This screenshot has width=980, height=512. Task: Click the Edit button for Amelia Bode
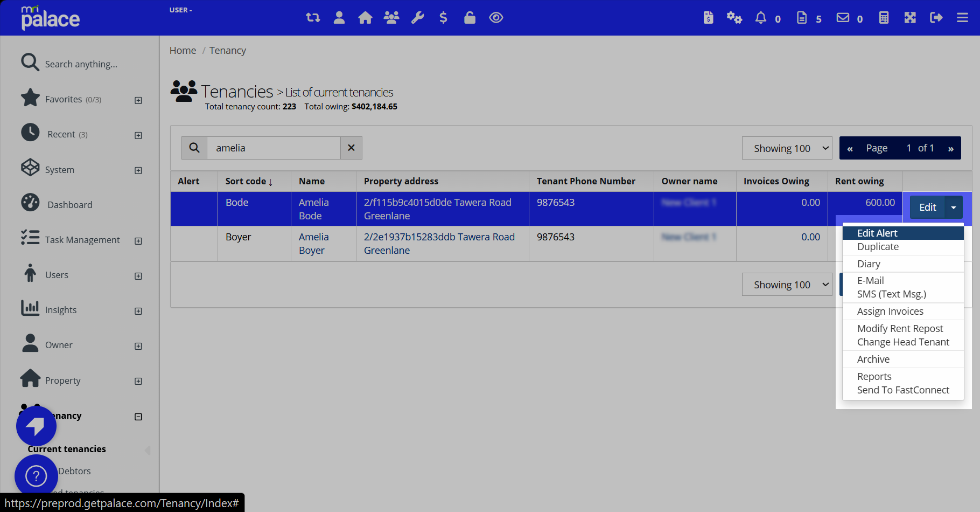pos(927,207)
